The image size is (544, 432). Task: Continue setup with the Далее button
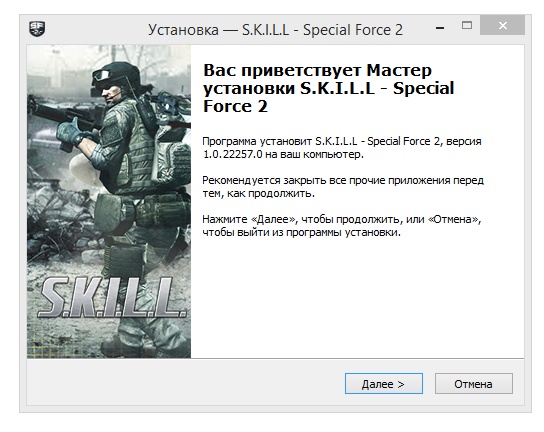[384, 384]
